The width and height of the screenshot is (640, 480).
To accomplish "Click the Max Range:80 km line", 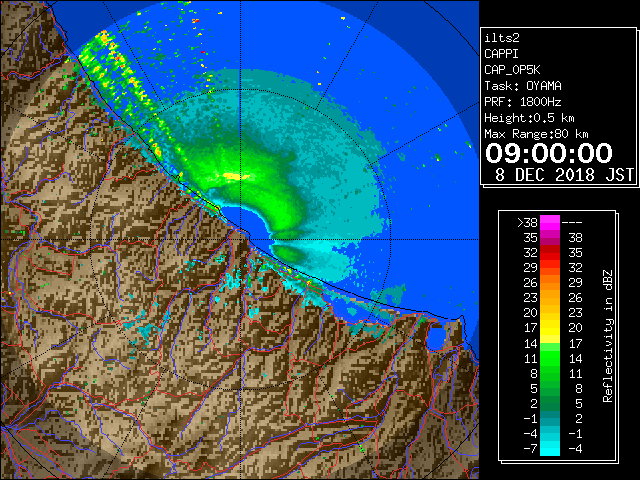I will click(x=536, y=134).
